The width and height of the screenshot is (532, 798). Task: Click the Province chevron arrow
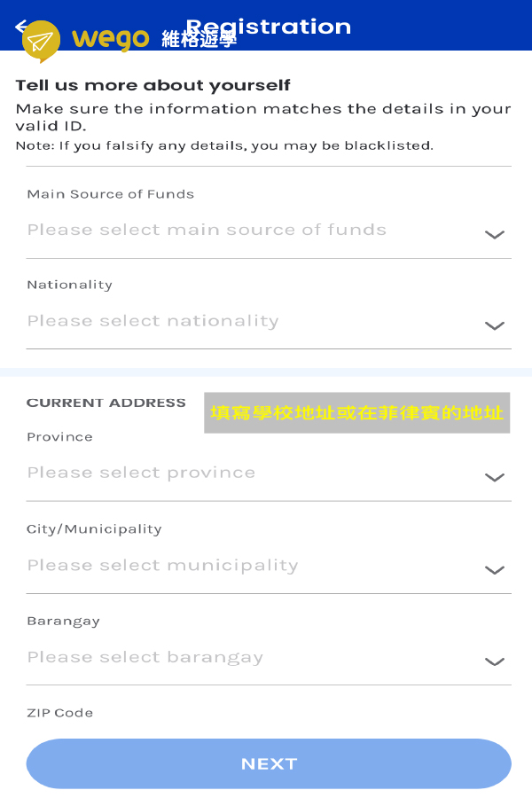pyautogui.click(x=494, y=477)
